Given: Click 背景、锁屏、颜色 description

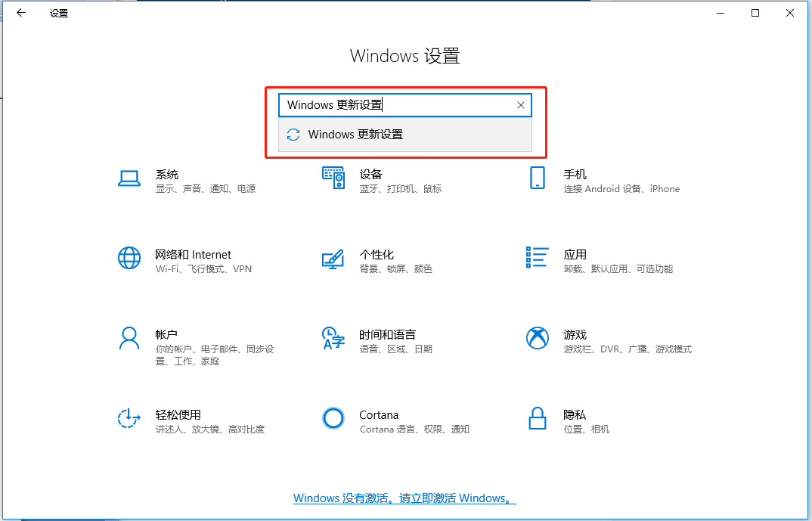Looking at the screenshot, I should pos(395,269).
